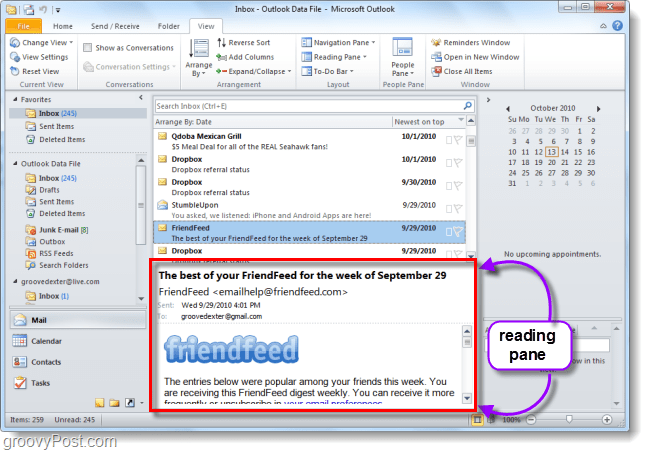The width and height of the screenshot is (650, 452).
Task: Open Reading Pane dropdown
Action: click(334, 57)
